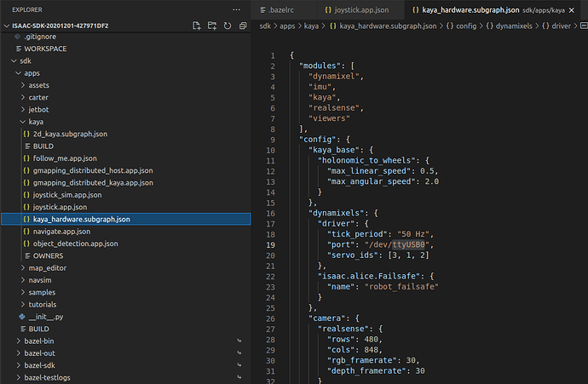Click the sdk breadcrumb segment

[265, 26]
